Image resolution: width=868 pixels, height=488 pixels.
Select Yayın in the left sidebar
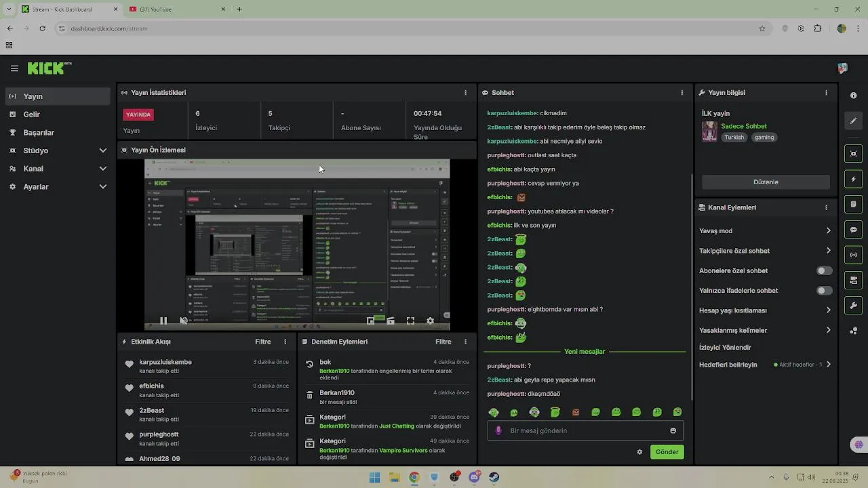tap(58, 96)
